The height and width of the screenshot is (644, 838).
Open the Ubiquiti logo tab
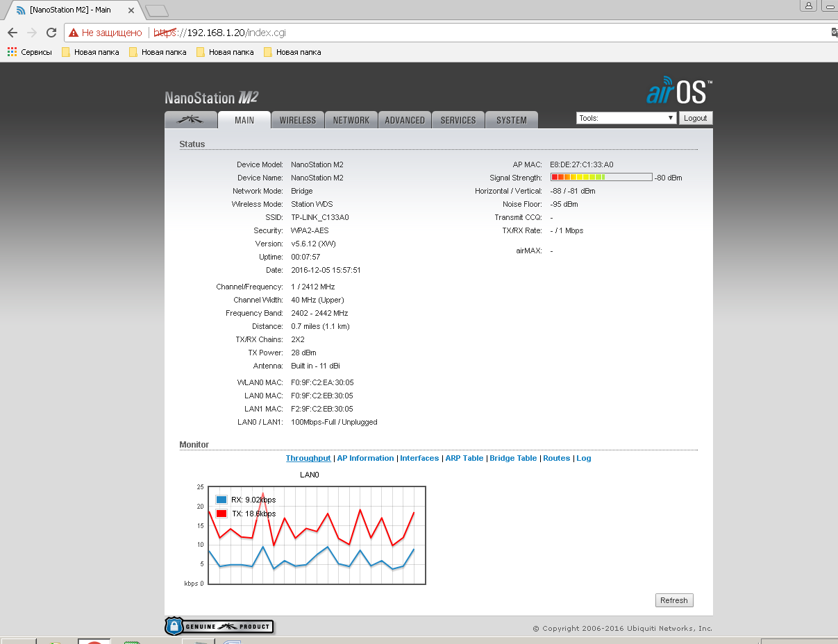pyautogui.click(x=190, y=119)
